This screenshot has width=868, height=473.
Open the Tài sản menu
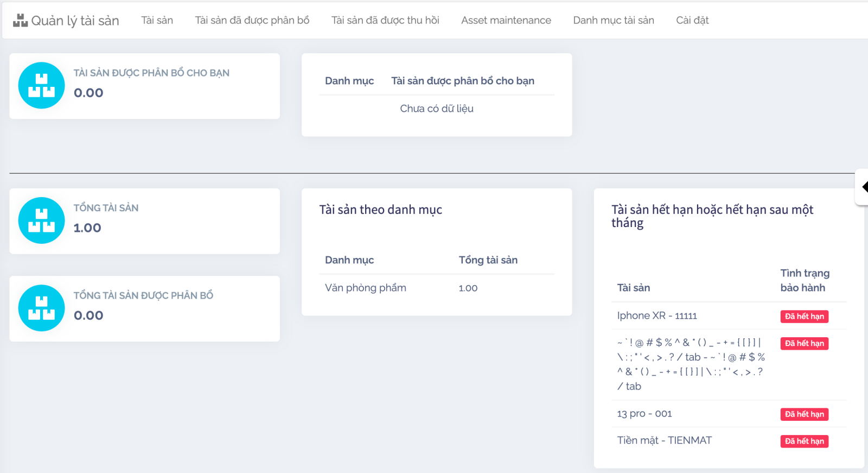pos(157,21)
